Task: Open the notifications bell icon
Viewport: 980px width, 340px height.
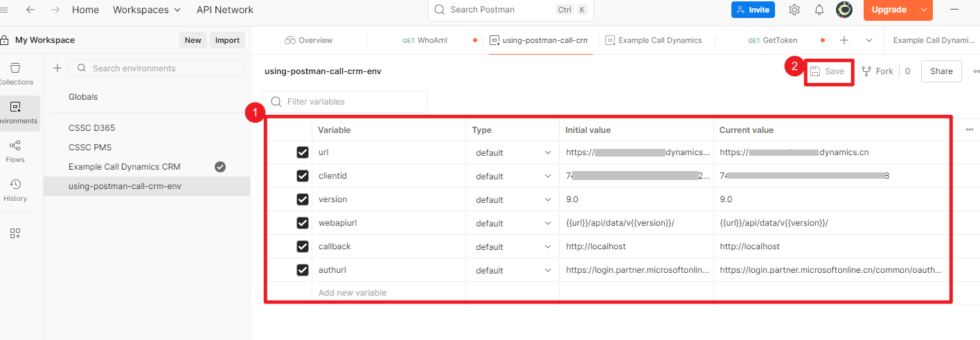Action: (819, 10)
